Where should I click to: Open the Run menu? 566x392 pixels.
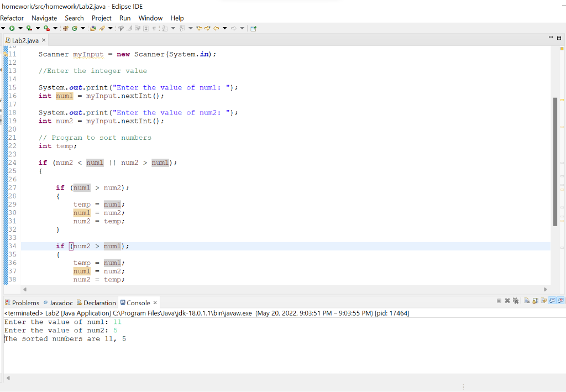point(125,18)
